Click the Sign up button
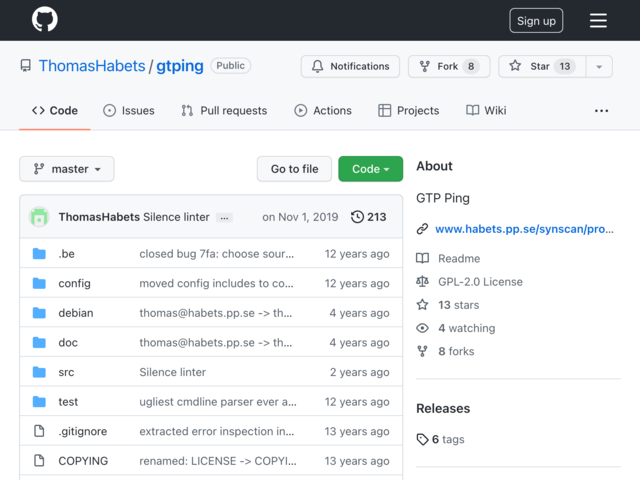This screenshot has height=480, width=640. point(536,20)
